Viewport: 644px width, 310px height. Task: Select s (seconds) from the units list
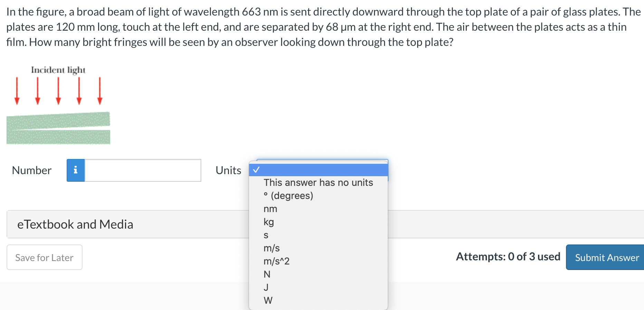pyautogui.click(x=266, y=235)
